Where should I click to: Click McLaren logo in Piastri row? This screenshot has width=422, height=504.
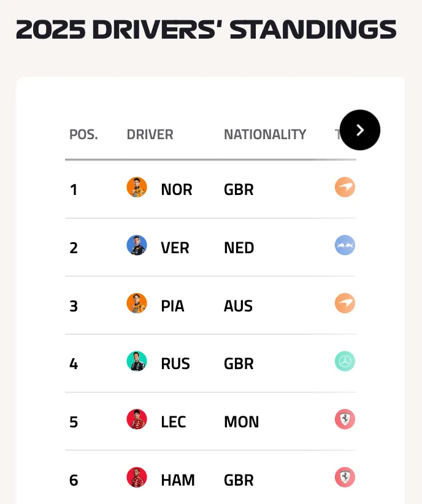click(345, 304)
